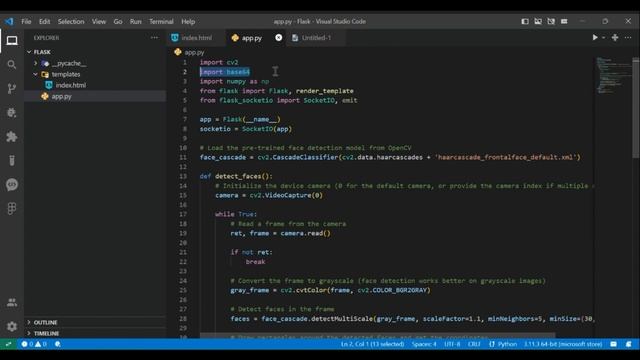The width and height of the screenshot is (640, 360).
Task: Open the Terminal menu
Action: click(x=161, y=21)
